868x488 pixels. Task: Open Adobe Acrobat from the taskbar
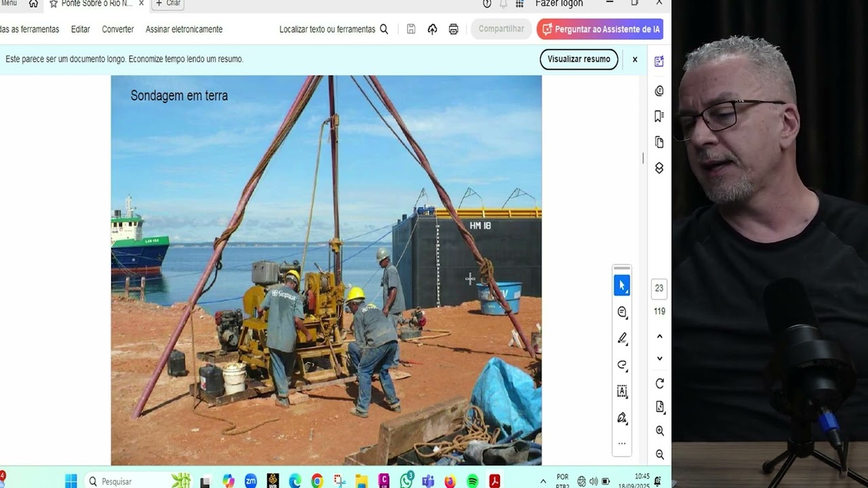[x=495, y=481]
